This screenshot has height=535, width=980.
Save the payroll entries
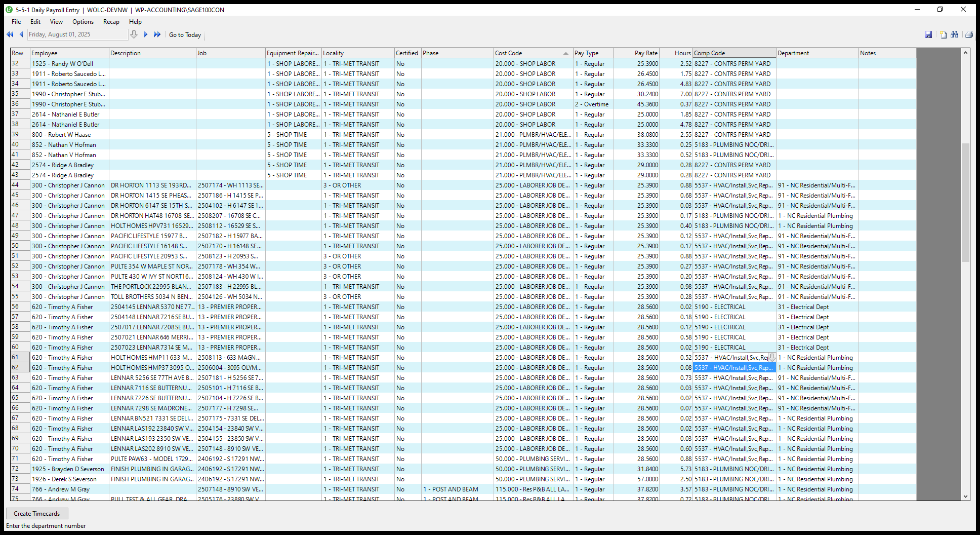pyautogui.click(x=929, y=34)
